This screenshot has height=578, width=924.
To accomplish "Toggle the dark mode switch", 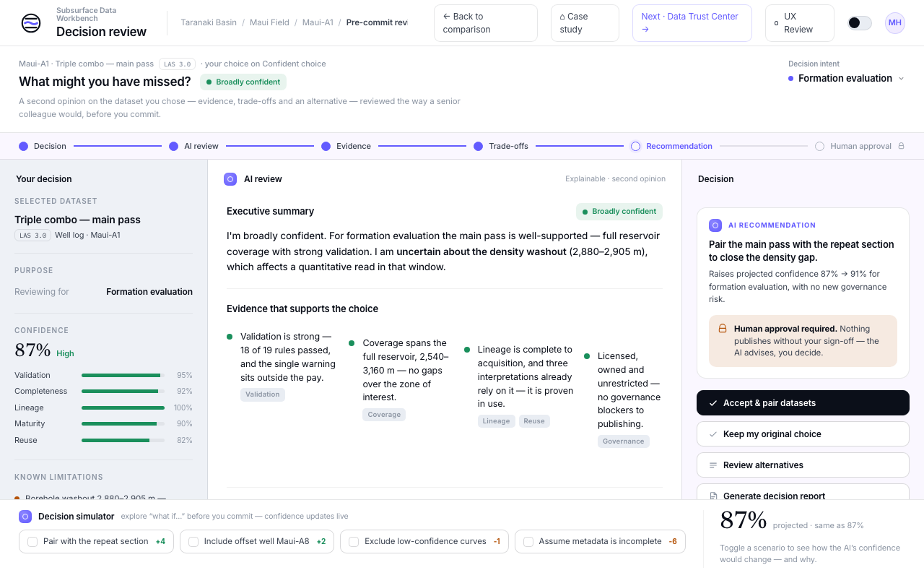I will 860,23.
